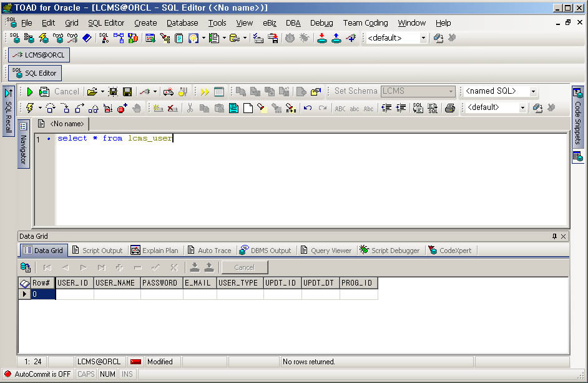The width and height of the screenshot is (588, 383).
Task: Click the LCMS@ORCL connection button
Action: [x=39, y=55]
